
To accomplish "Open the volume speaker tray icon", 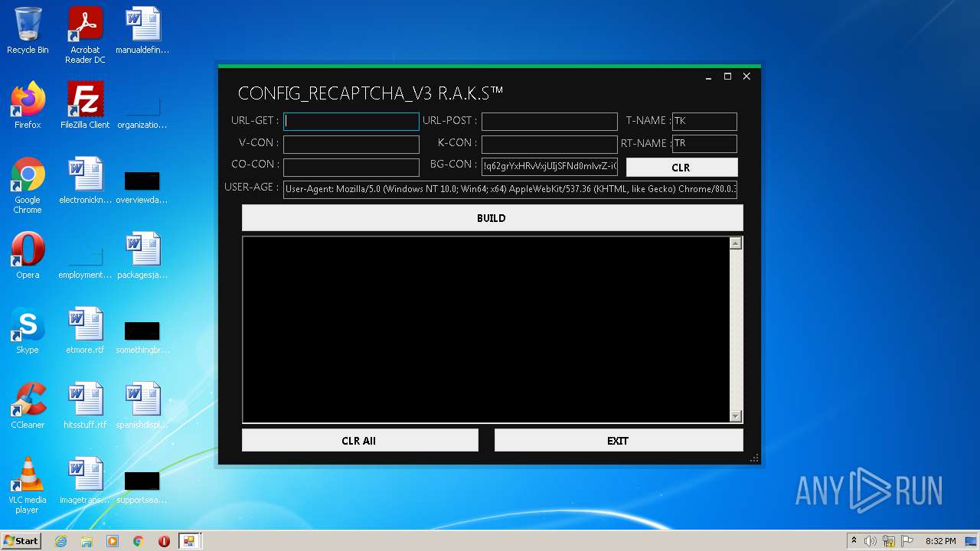I will pos(871,541).
